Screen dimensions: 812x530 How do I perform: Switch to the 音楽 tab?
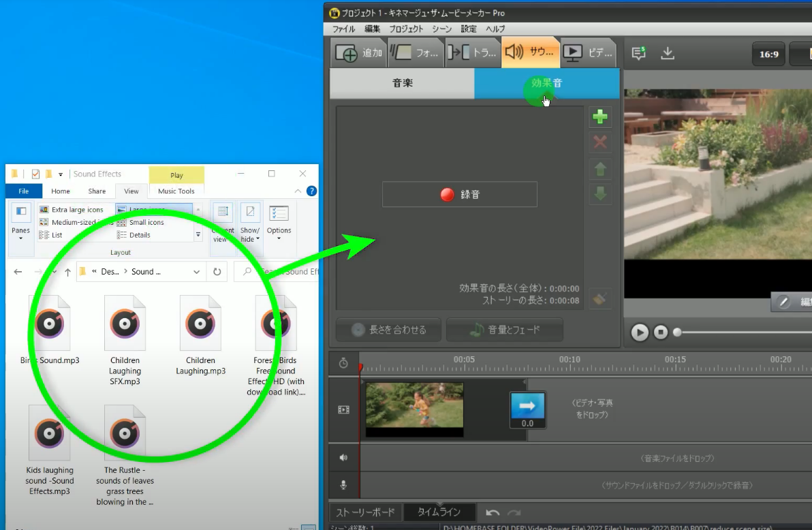(402, 83)
